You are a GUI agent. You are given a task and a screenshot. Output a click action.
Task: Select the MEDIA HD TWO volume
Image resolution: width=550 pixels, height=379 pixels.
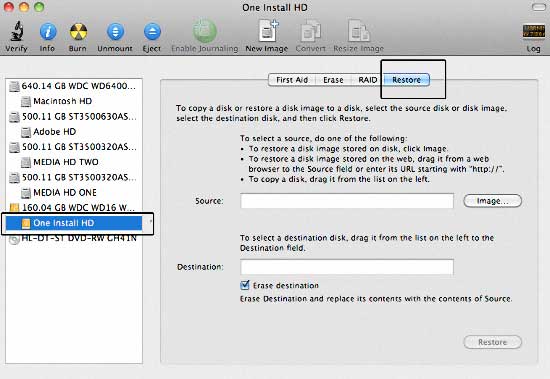[74, 162]
